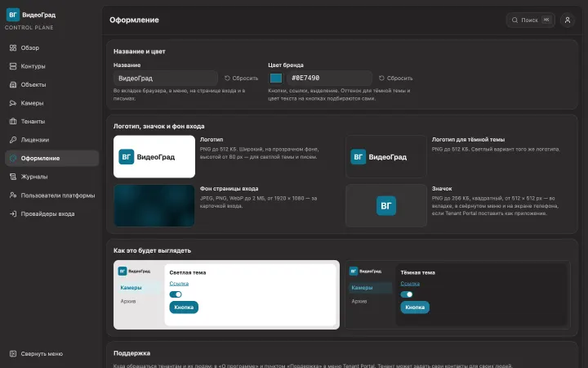The width and height of the screenshot is (588, 368).
Task: Open the Камеры menu item
Action: (51, 103)
